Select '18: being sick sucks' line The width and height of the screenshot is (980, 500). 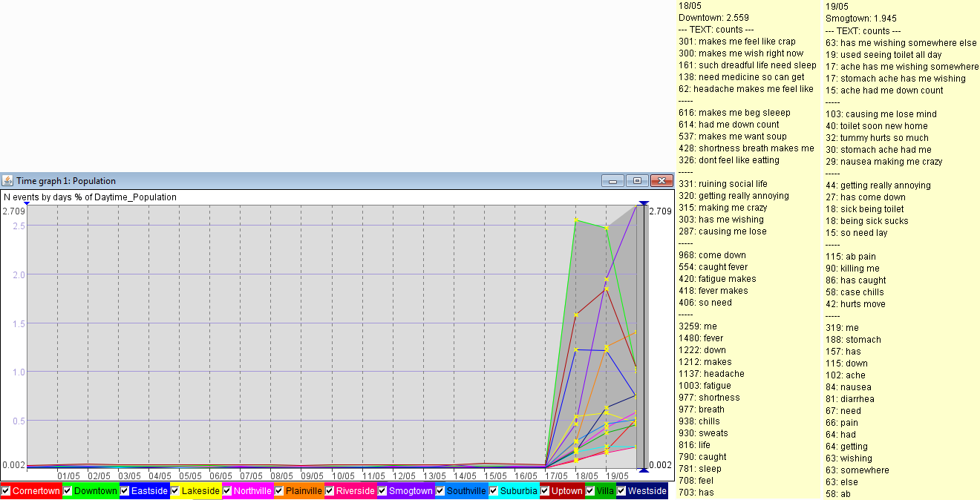pos(867,221)
